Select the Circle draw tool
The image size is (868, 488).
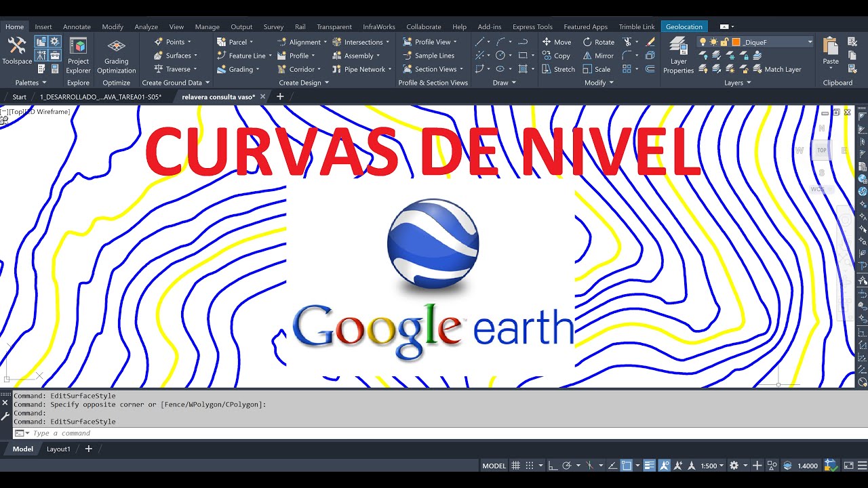pyautogui.click(x=500, y=56)
